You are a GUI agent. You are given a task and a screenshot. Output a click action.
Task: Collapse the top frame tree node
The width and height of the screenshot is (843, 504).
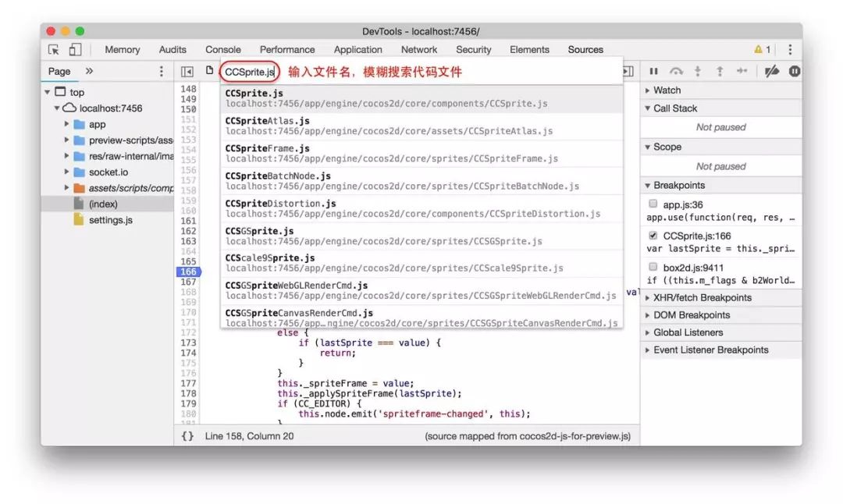(48, 92)
